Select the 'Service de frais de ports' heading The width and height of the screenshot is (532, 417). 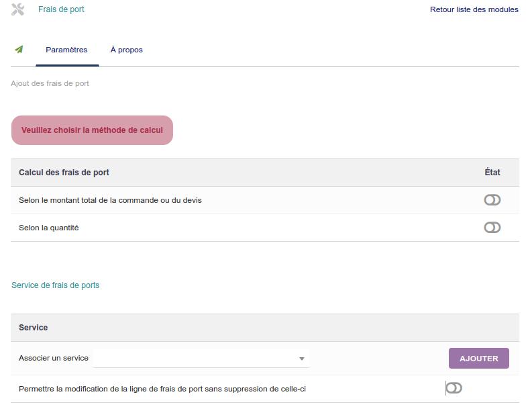click(55, 285)
